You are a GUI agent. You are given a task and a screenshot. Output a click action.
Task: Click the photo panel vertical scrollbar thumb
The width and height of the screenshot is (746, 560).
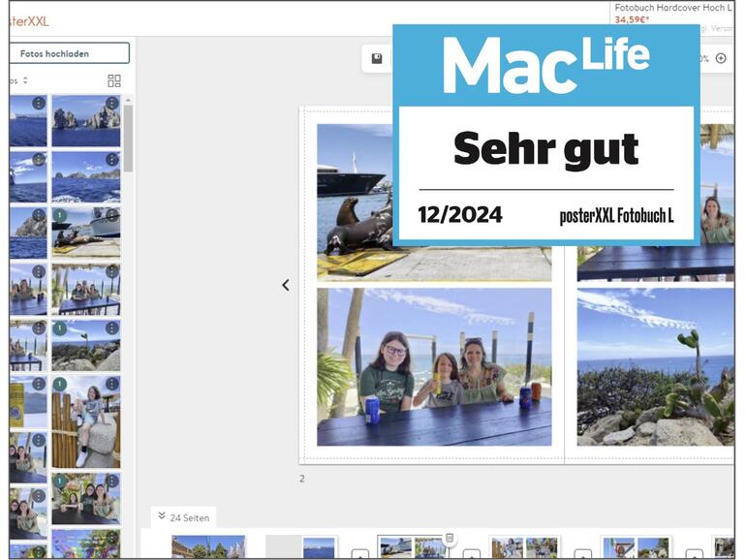tap(128, 139)
